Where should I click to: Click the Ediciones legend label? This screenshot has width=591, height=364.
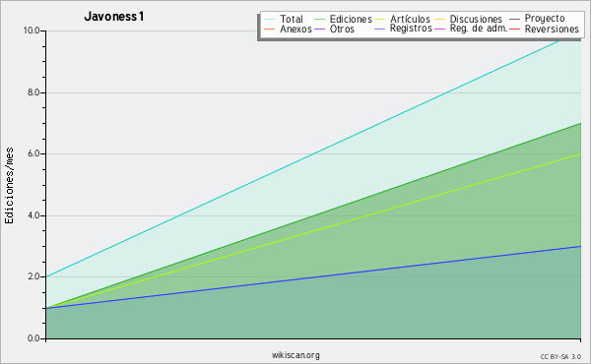click(351, 19)
